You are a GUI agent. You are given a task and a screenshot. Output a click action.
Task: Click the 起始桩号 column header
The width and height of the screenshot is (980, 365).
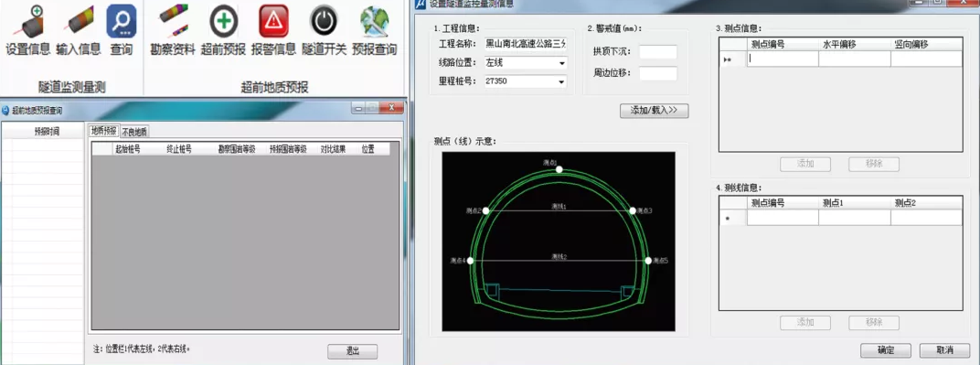(128, 149)
